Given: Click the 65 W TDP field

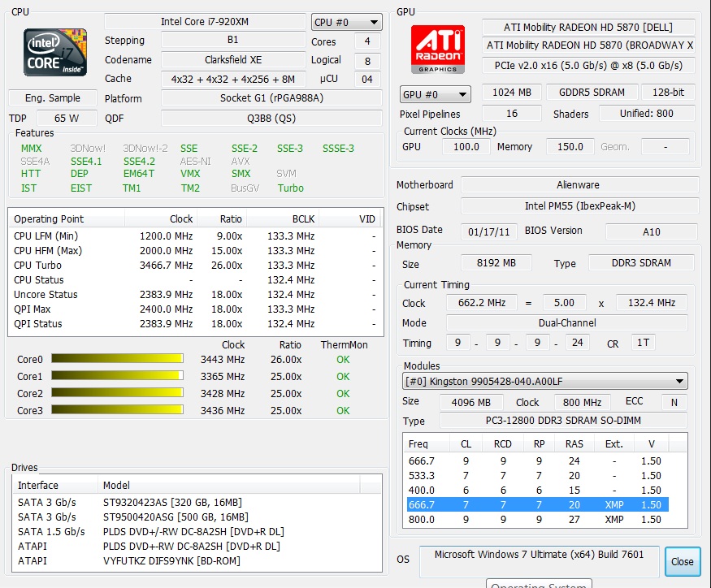Looking at the screenshot, I should coord(67,119).
